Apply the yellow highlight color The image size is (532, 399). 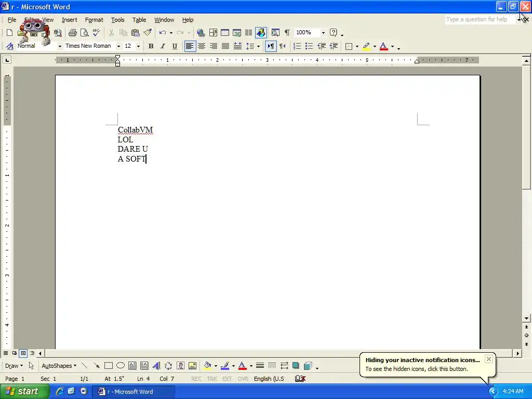click(x=366, y=46)
